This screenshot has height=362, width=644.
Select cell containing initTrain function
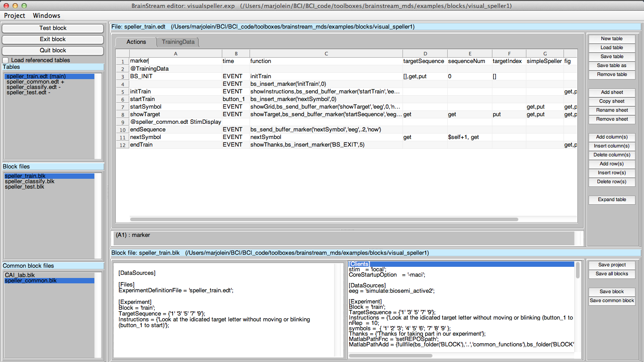click(326, 76)
